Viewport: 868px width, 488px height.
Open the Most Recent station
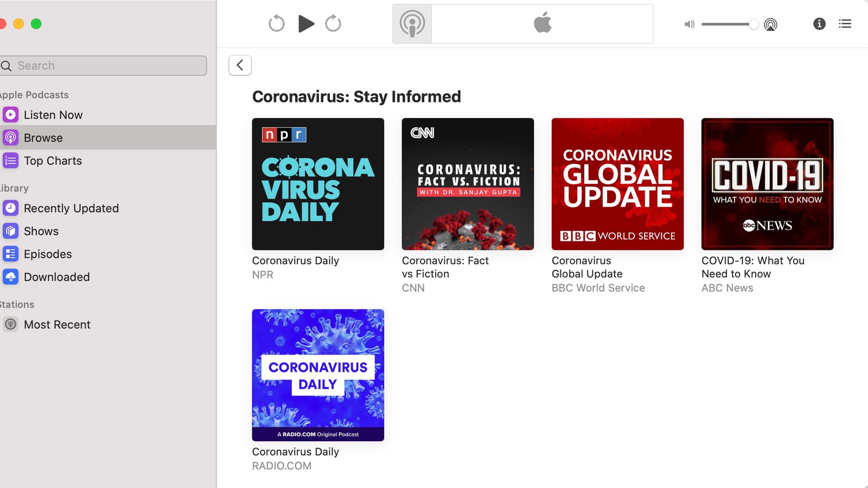point(108,324)
